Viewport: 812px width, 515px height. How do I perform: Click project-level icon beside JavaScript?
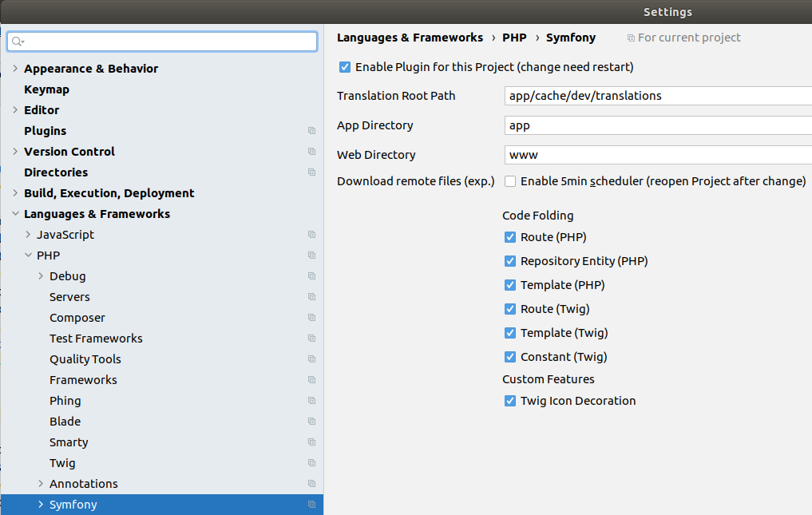click(311, 235)
